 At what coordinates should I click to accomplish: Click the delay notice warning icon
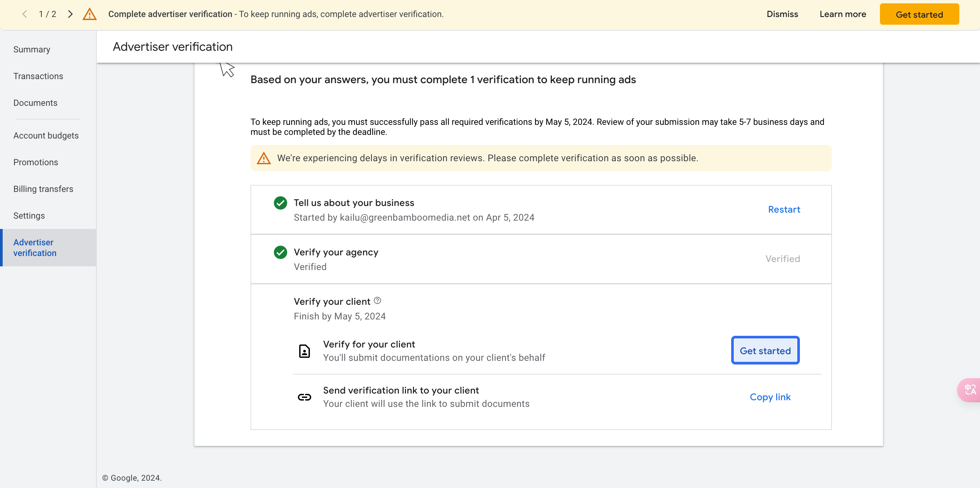pos(264,158)
